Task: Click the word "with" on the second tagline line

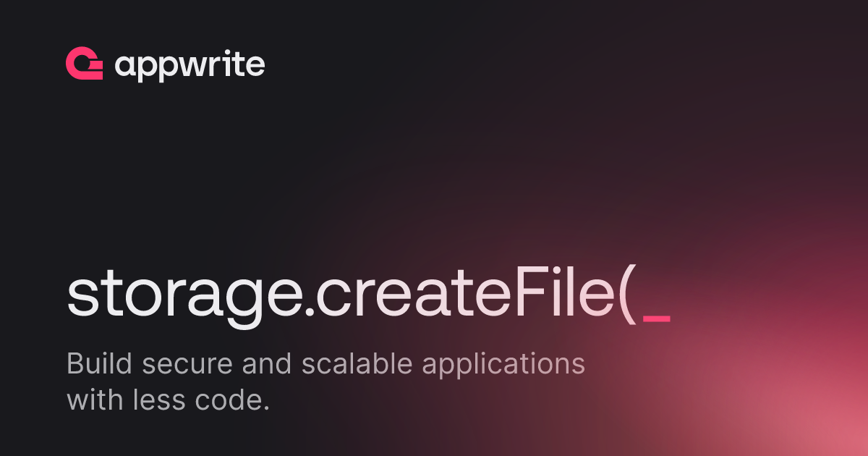Action: [93, 400]
